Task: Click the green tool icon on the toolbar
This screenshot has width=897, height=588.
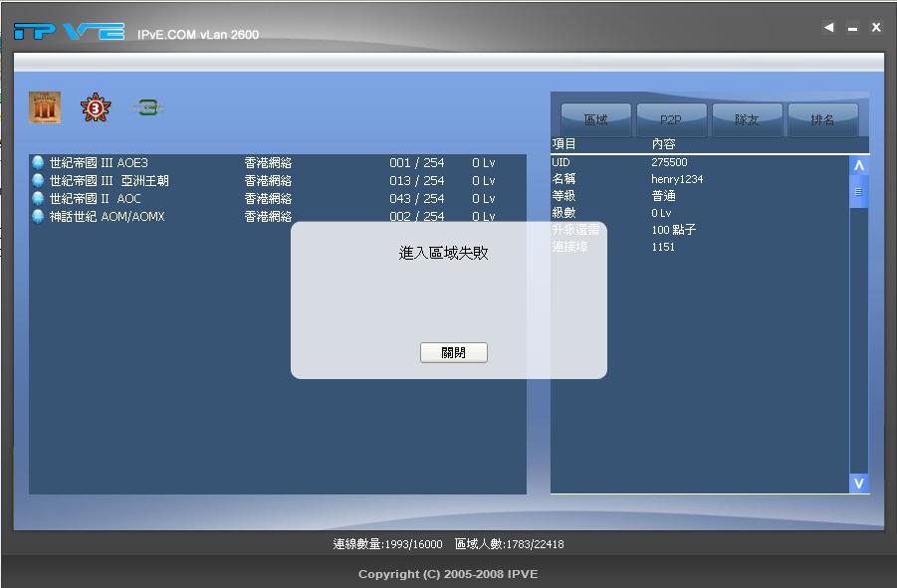Action: pos(147,106)
